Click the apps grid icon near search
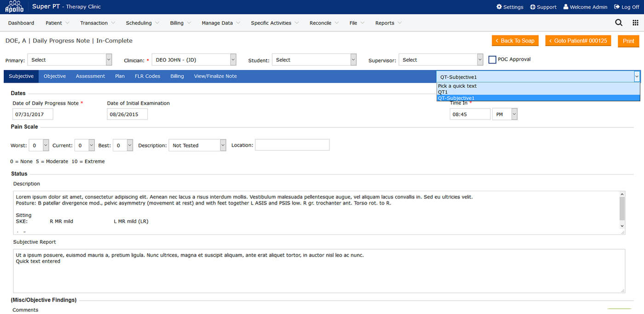The height and width of the screenshot is (314, 644). (x=636, y=22)
